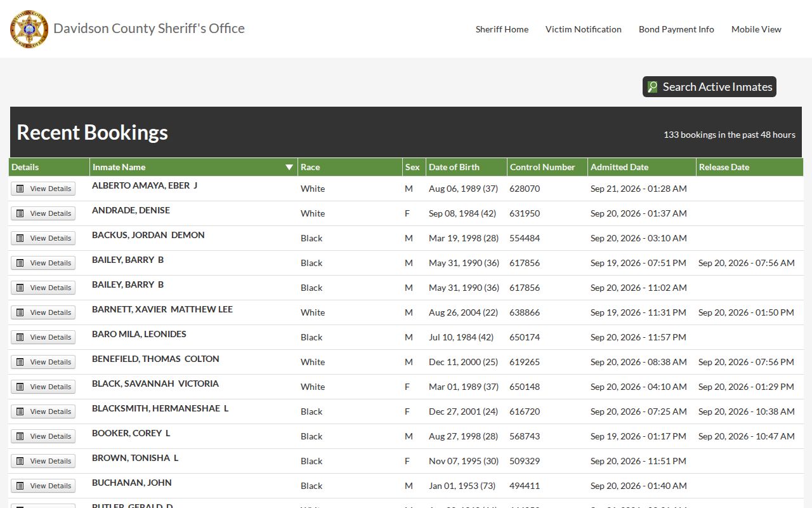The image size is (812, 508).
Task: View Details for BENEFIELD, THOMAS COLTON
Action: click(x=43, y=362)
